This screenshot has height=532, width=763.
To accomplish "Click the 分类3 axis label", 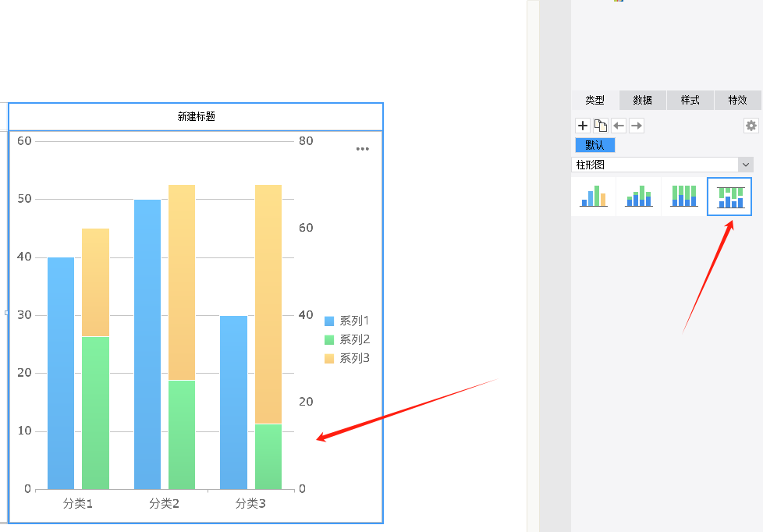I will coord(250,504).
